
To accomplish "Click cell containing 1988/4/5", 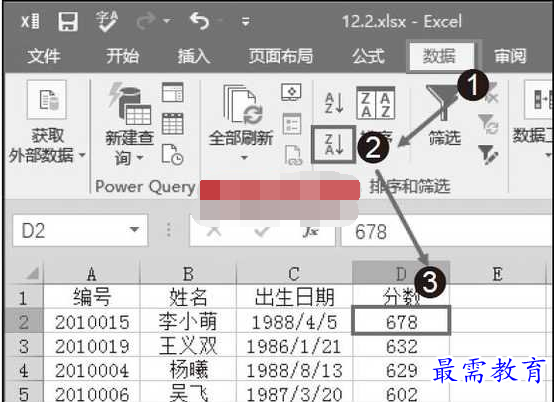I will (294, 321).
